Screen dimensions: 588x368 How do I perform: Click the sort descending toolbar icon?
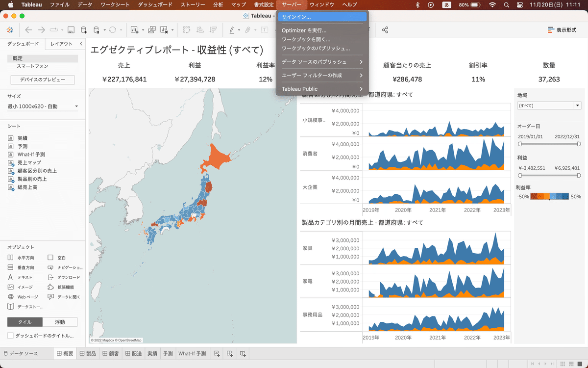(x=213, y=30)
